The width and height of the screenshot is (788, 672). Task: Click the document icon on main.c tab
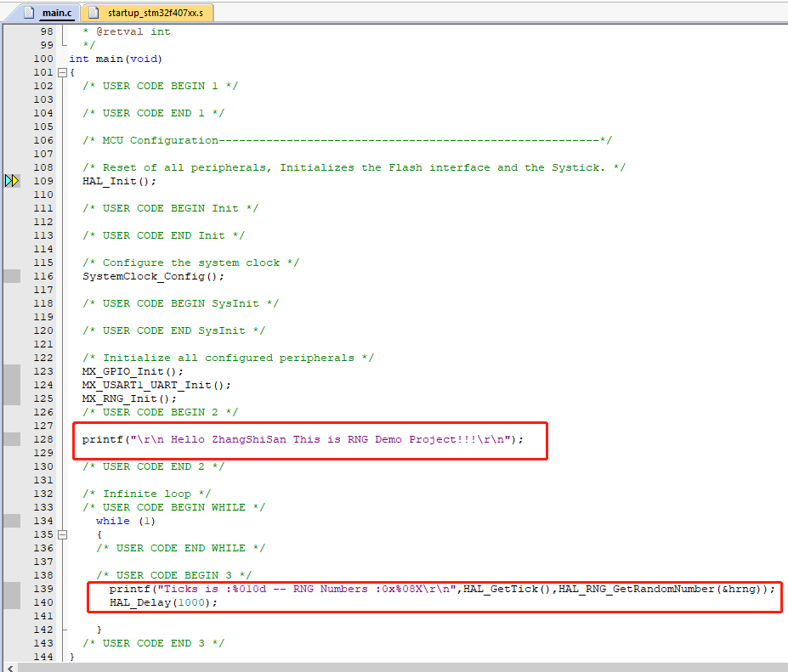[28, 13]
